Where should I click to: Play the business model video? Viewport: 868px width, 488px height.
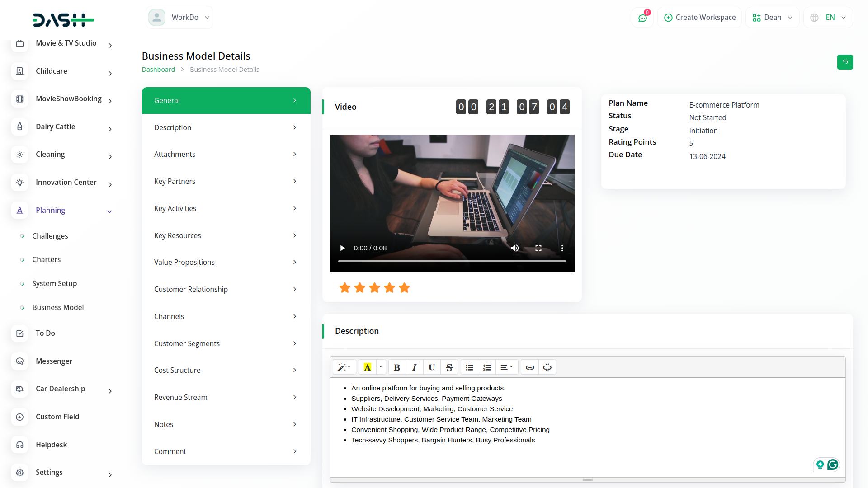[342, 248]
